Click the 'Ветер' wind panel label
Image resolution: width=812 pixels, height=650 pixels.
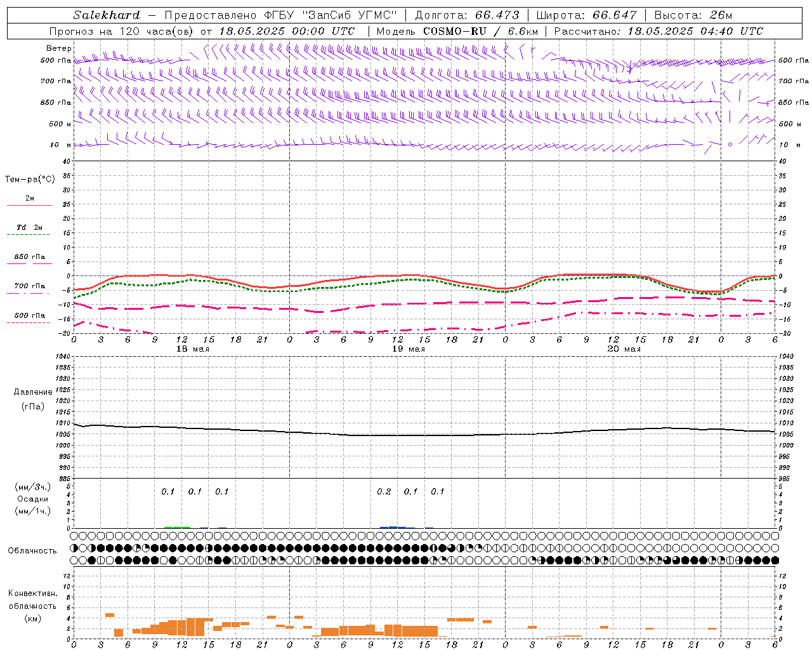pyautogui.click(x=58, y=48)
